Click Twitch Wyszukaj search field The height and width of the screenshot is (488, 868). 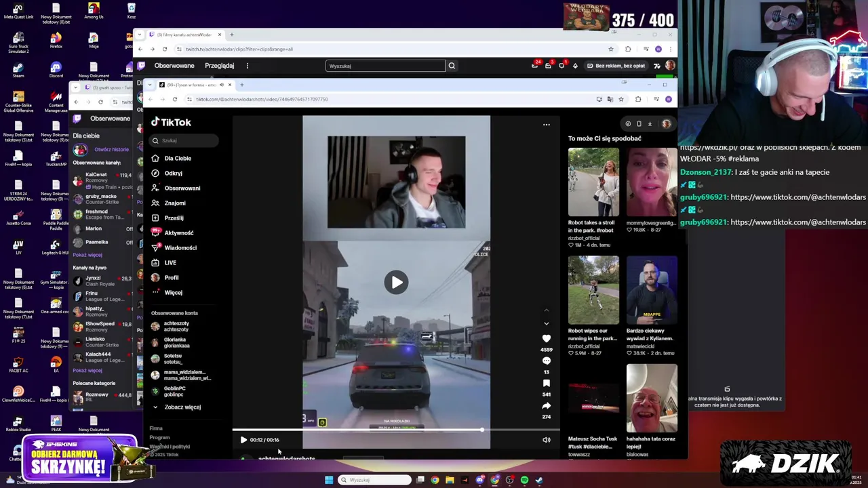[x=385, y=66]
